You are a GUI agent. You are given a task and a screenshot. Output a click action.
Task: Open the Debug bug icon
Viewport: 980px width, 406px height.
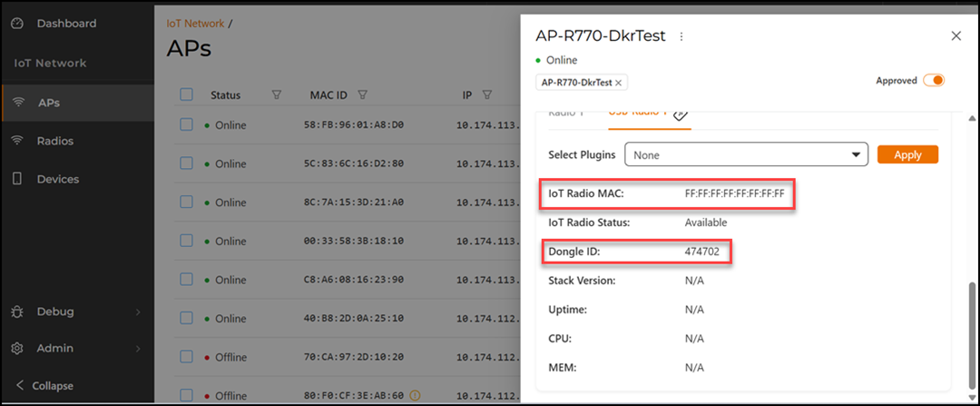(17, 312)
